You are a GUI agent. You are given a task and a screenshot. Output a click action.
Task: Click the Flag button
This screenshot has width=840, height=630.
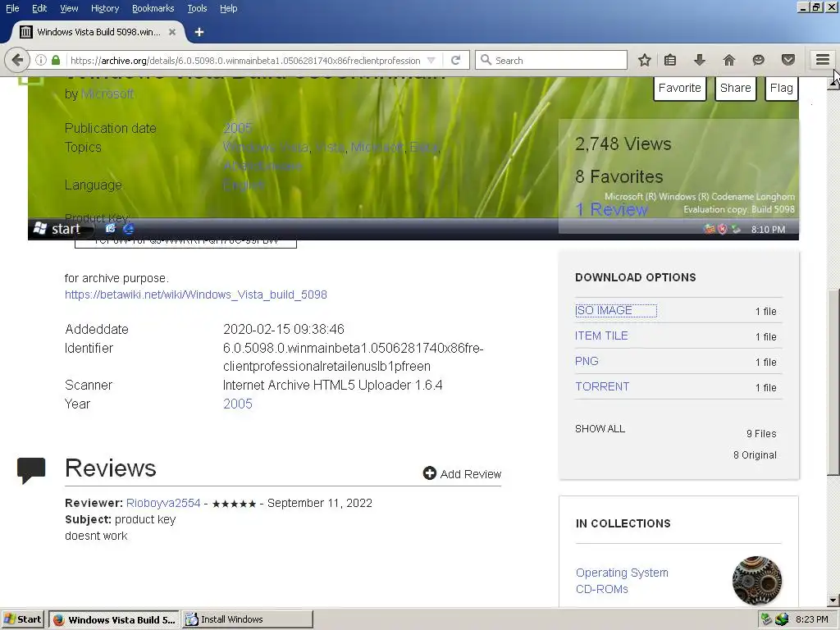[782, 88]
